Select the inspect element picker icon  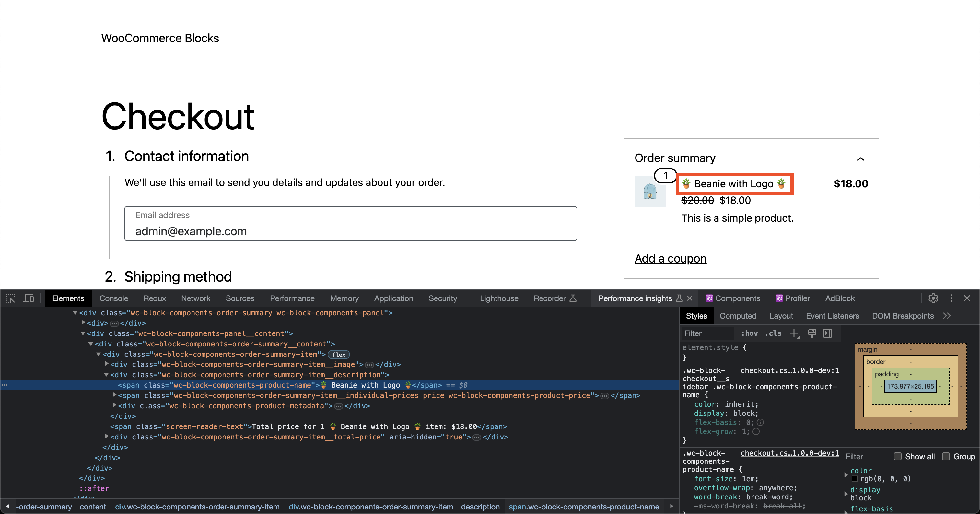click(10, 298)
